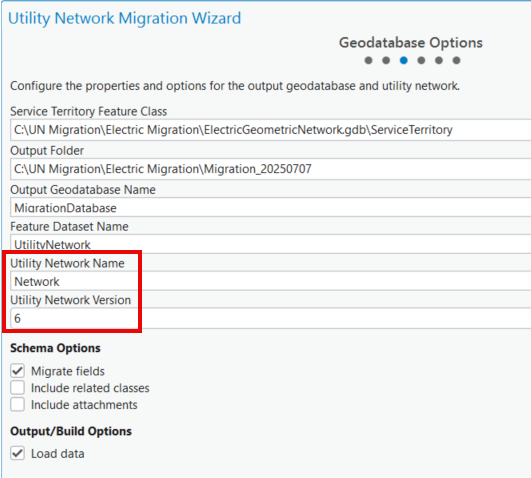Jump to second wizard step dot
The width and height of the screenshot is (531, 478).
[x=386, y=60]
